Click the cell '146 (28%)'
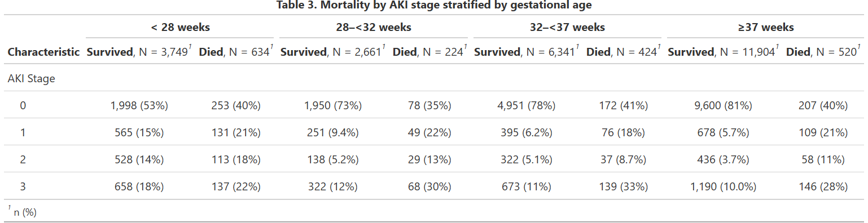Screen dimensions: 868x223 [x=823, y=187]
